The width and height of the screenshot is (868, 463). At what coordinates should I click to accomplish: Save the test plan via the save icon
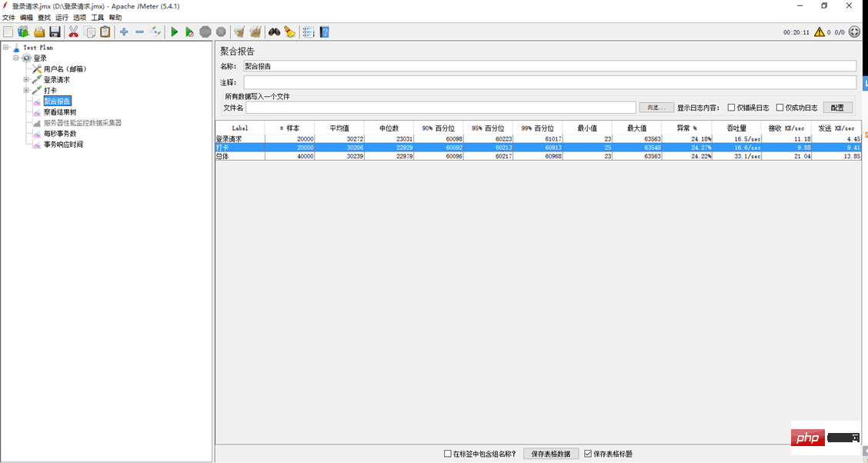[54, 32]
